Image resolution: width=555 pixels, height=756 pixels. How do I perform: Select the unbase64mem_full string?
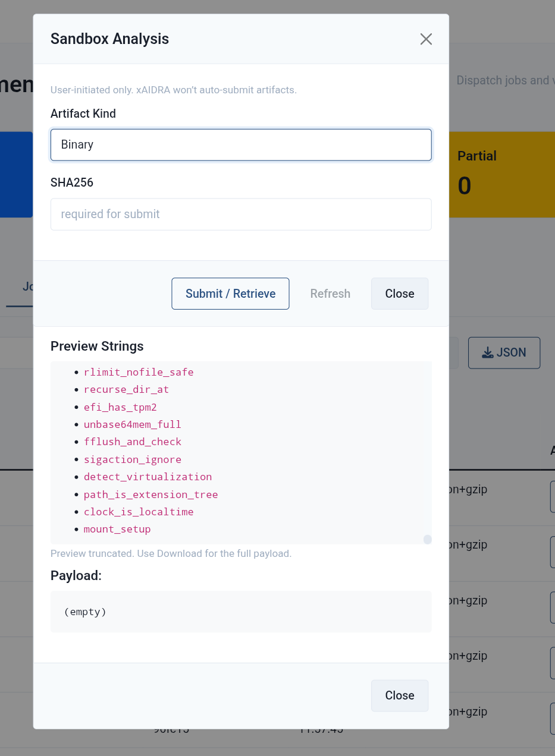tap(132, 424)
